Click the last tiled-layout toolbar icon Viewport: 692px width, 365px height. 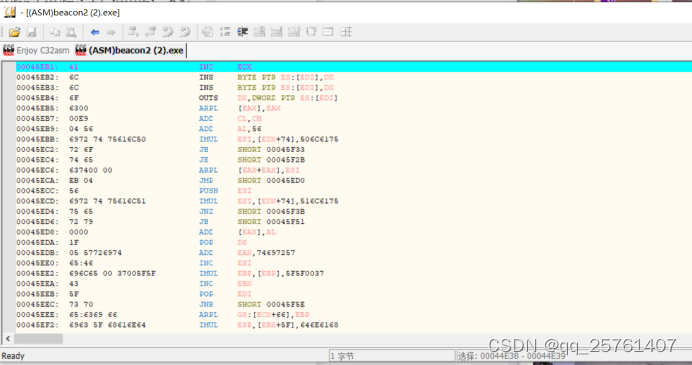(346, 32)
